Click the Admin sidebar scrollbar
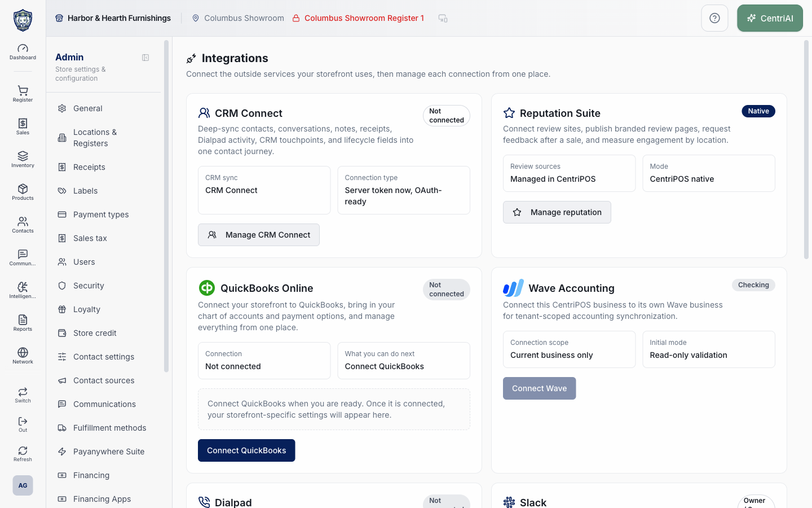The height and width of the screenshot is (508, 812). click(x=166, y=206)
